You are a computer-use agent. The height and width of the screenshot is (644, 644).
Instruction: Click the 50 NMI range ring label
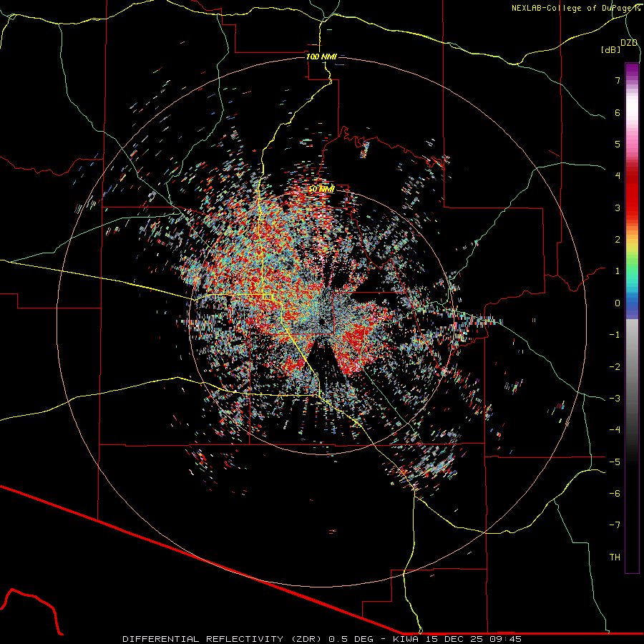321,189
